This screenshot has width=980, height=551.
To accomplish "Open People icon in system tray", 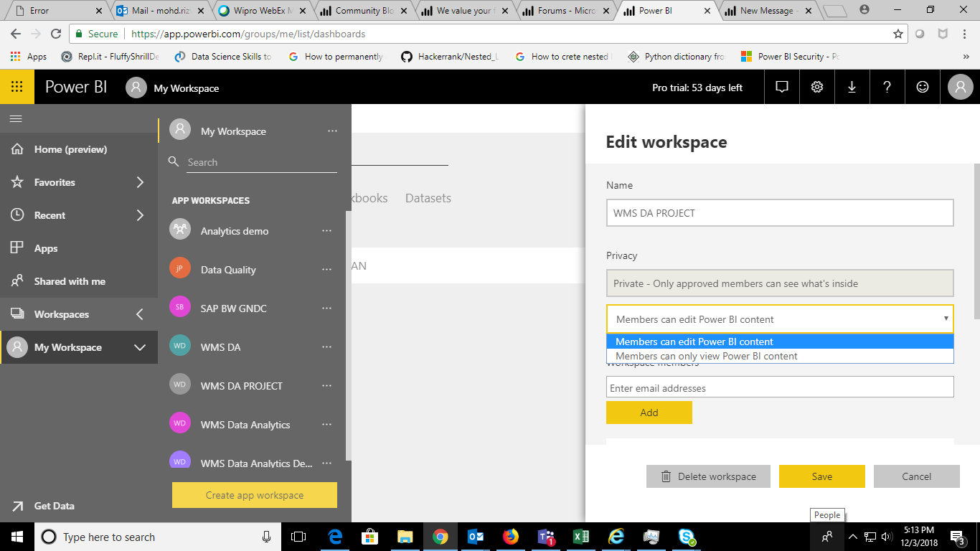I will point(827,537).
